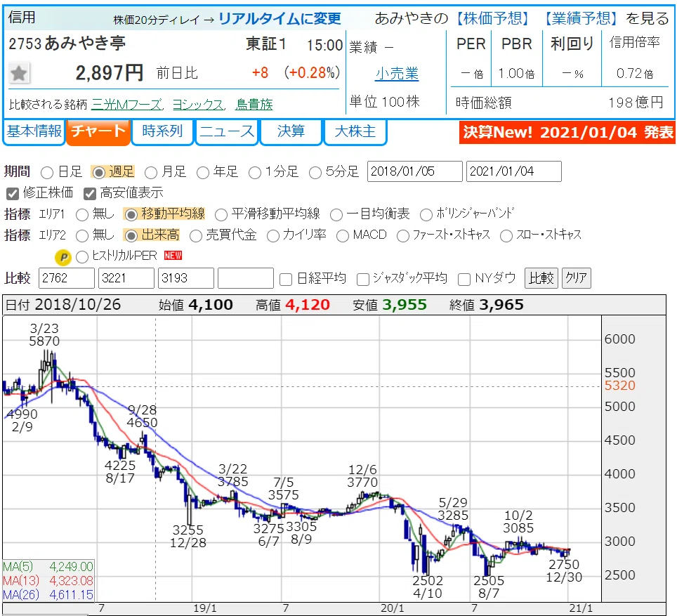Open the ニュース tab
The height and width of the screenshot is (616, 677).
tap(227, 132)
